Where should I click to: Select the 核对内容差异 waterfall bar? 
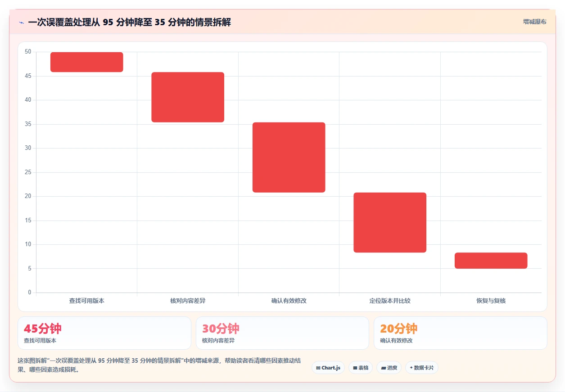tap(188, 97)
